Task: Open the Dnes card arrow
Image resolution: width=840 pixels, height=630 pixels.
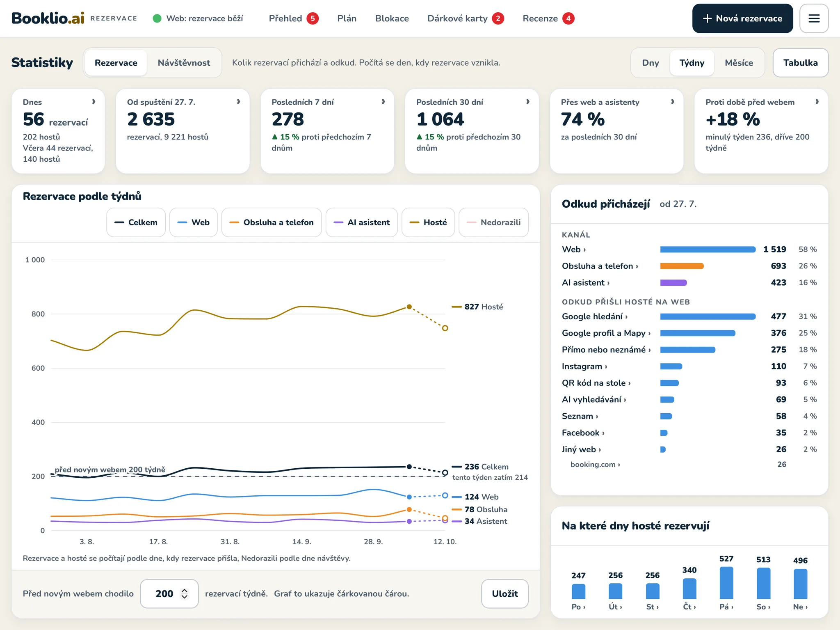Action: 94,102
